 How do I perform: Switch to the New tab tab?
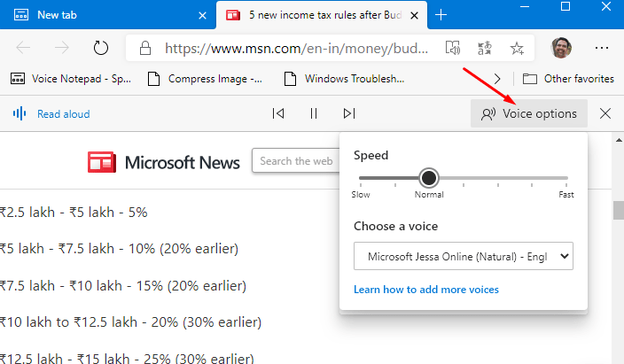(107, 15)
